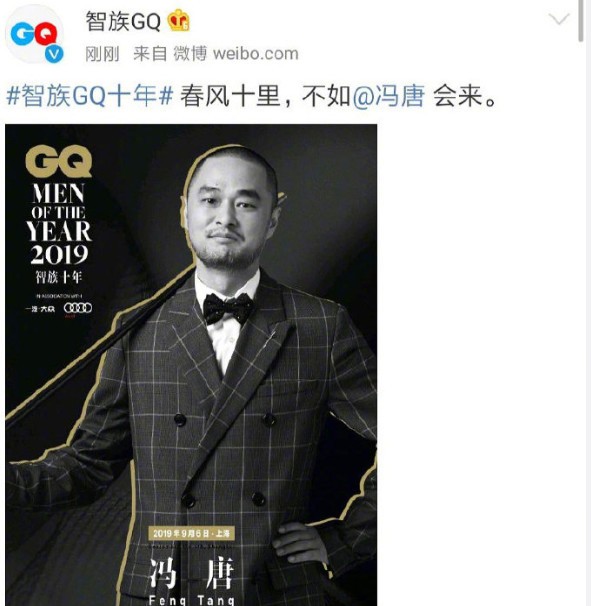Open the @冯唐 mention profile
The width and height of the screenshot is (591, 606).
coord(388,95)
